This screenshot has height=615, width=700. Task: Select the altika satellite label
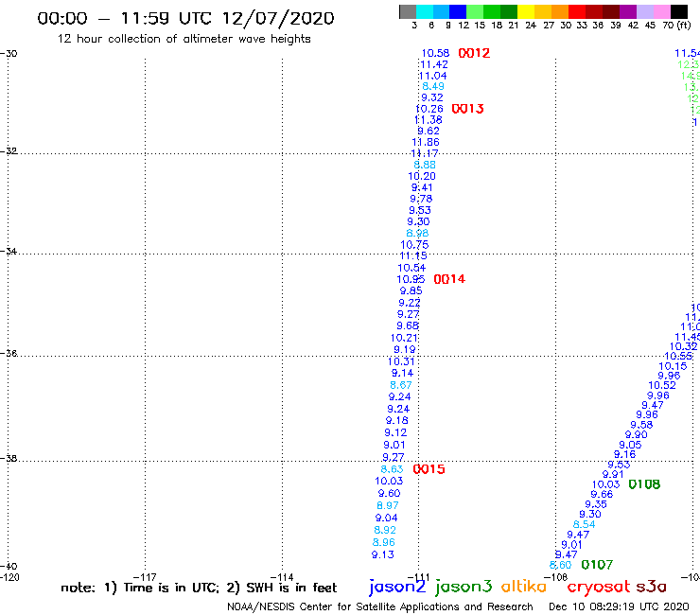point(523,587)
